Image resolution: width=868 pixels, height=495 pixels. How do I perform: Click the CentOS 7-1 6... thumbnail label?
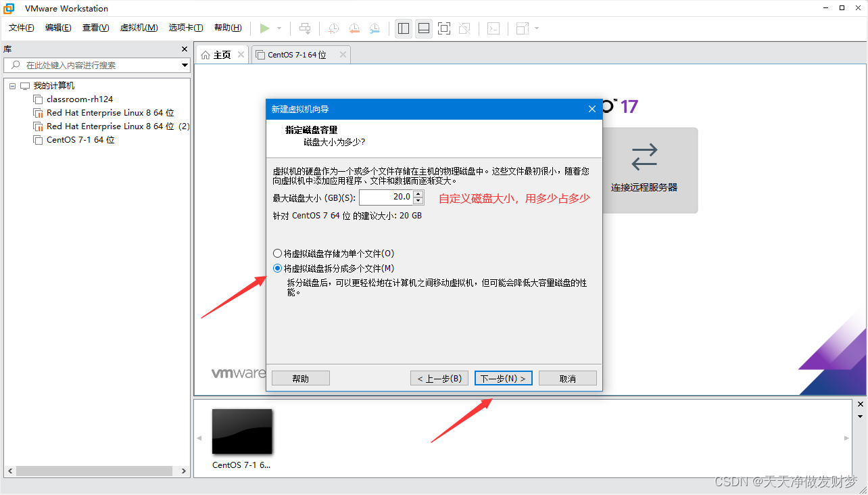point(241,465)
